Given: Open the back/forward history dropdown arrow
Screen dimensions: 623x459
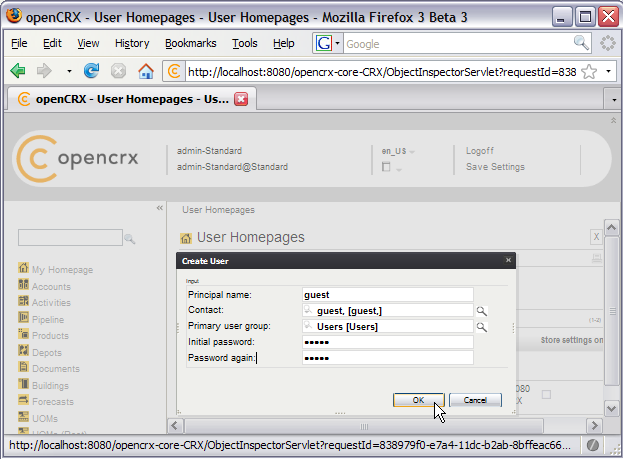Looking at the screenshot, I should click(x=69, y=72).
